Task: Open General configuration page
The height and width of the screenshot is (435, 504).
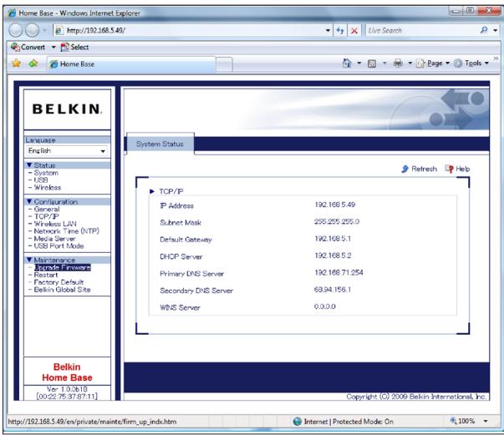Action: coord(47,209)
